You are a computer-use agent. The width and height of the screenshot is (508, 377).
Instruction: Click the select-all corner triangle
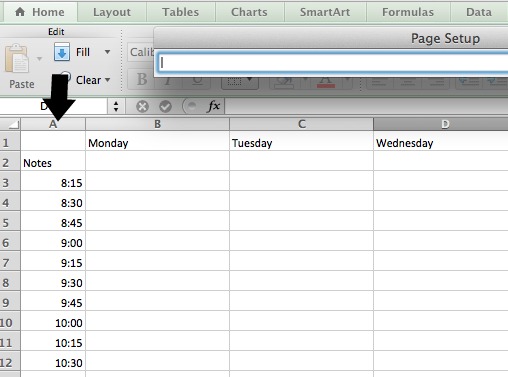click(x=13, y=125)
